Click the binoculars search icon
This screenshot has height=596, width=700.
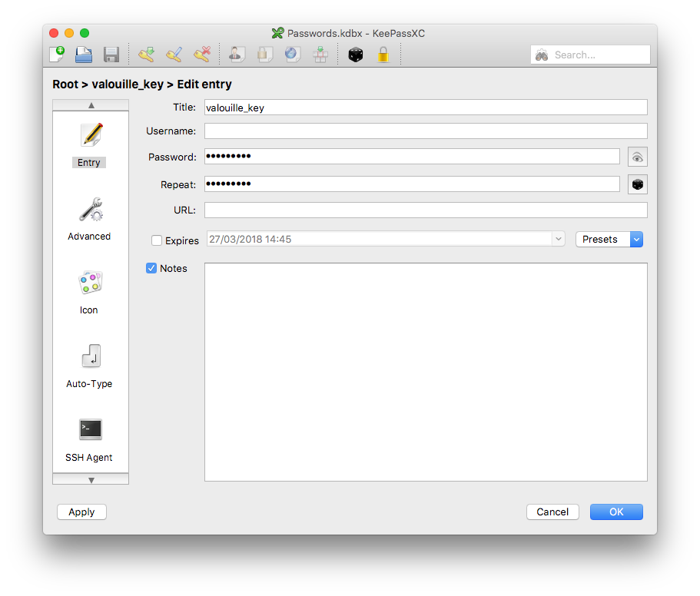(x=542, y=55)
